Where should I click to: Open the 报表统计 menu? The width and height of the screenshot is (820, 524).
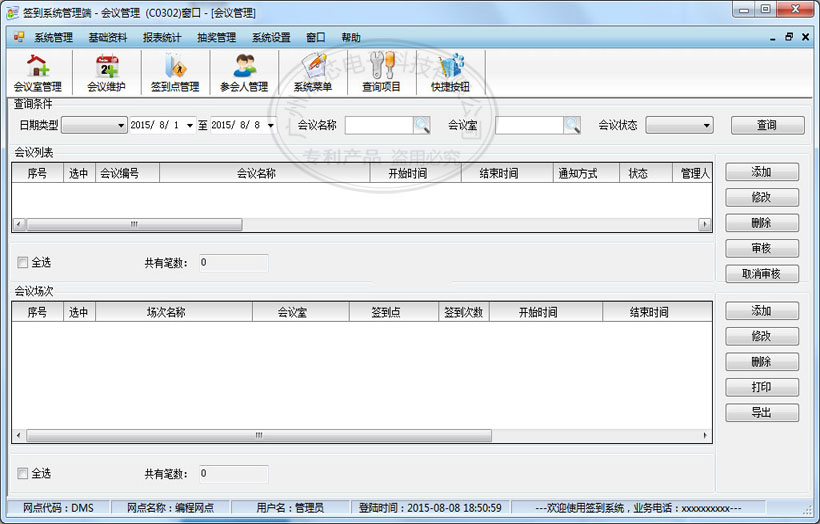point(162,37)
